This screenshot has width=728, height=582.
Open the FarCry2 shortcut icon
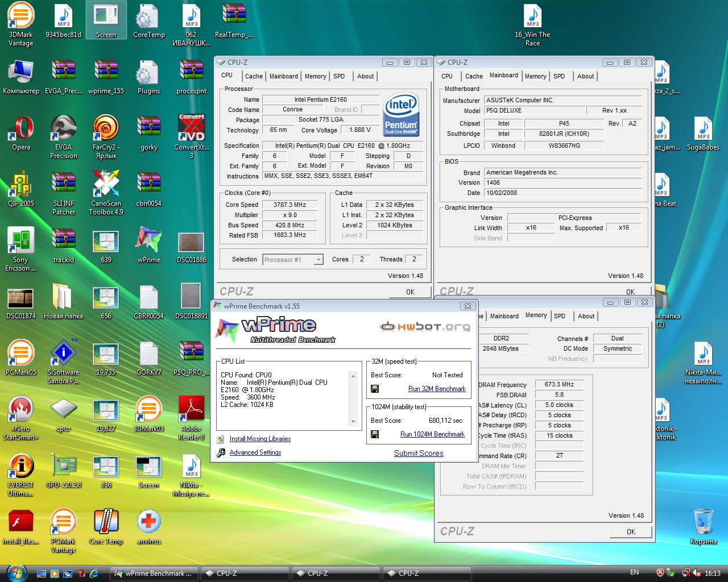(106, 137)
